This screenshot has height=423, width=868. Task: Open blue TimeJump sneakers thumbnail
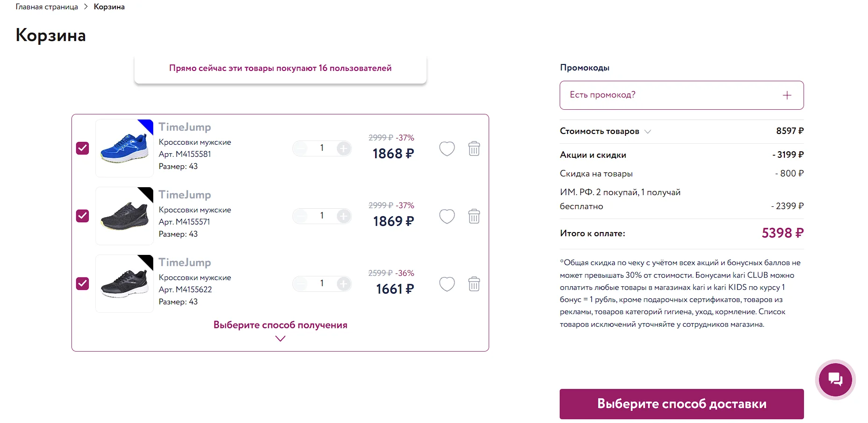[124, 148]
